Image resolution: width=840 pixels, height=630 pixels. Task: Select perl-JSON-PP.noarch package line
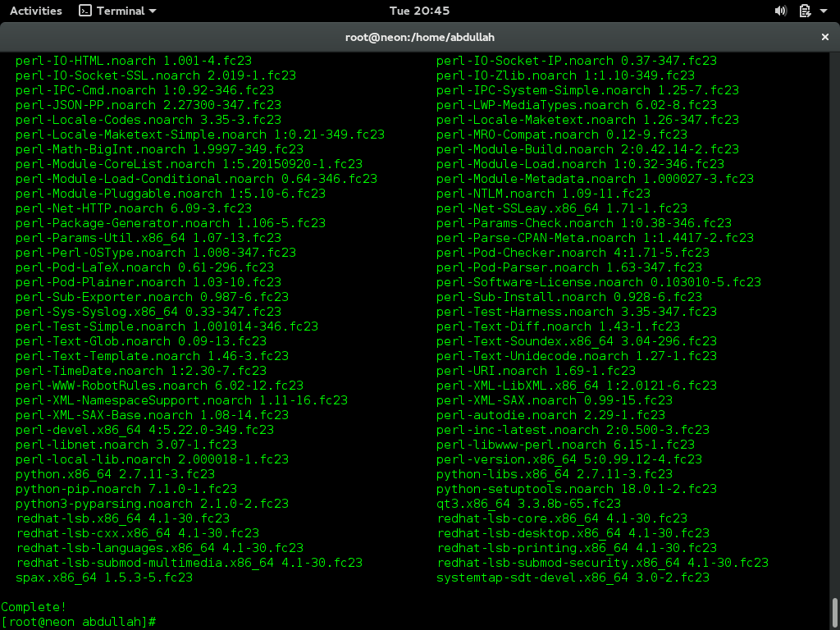[148, 105]
